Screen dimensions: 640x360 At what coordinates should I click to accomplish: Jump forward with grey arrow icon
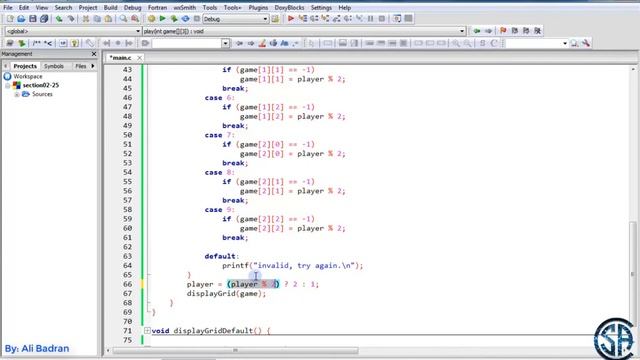(x=488, y=31)
